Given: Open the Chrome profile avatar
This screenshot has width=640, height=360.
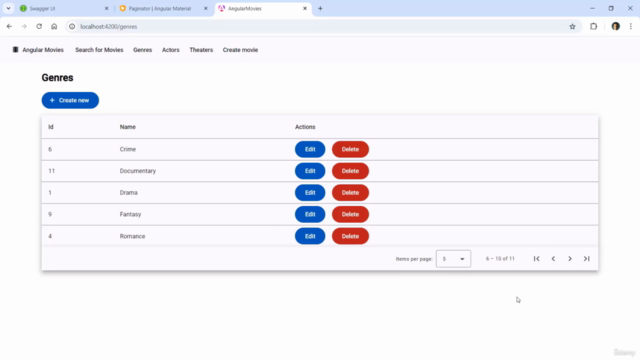Looking at the screenshot, I should 616,27.
